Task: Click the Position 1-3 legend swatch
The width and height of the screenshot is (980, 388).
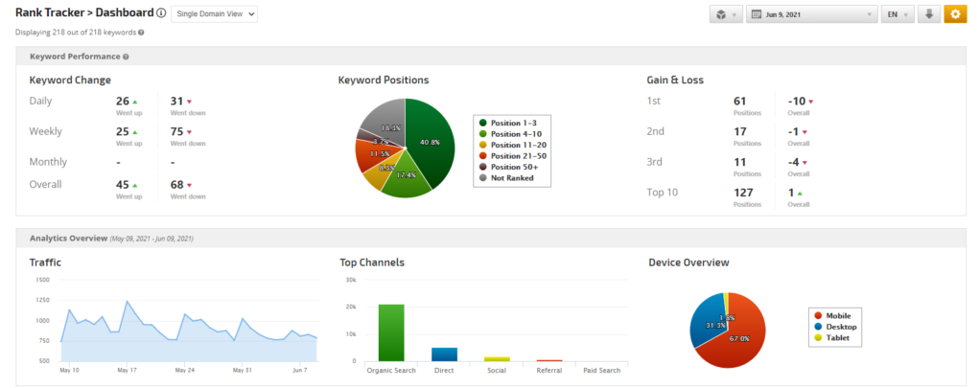Action: pos(483,123)
